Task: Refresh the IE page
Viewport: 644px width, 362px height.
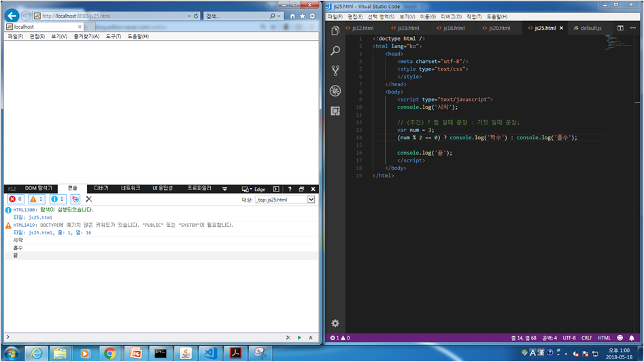Action: click(x=196, y=16)
